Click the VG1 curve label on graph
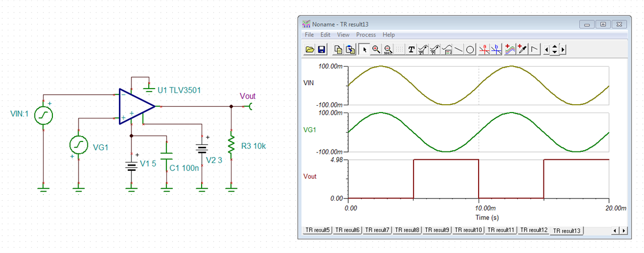This screenshot has width=644, height=253. [310, 129]
